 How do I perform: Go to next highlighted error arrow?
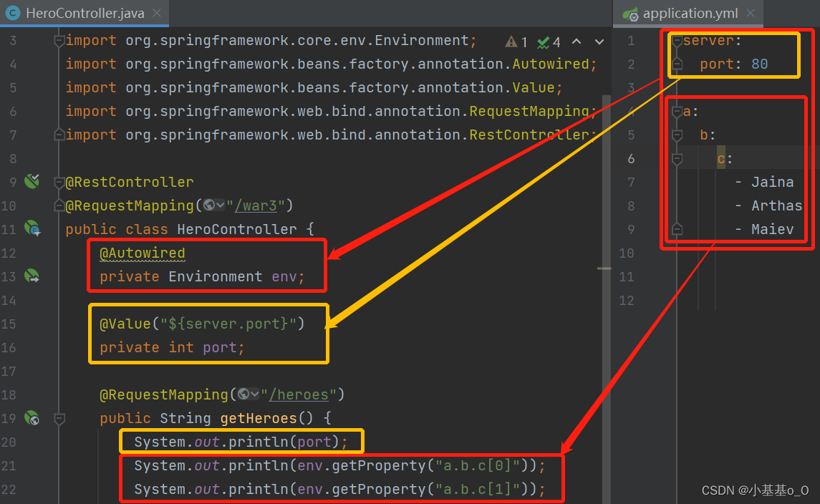coord(599,42)
